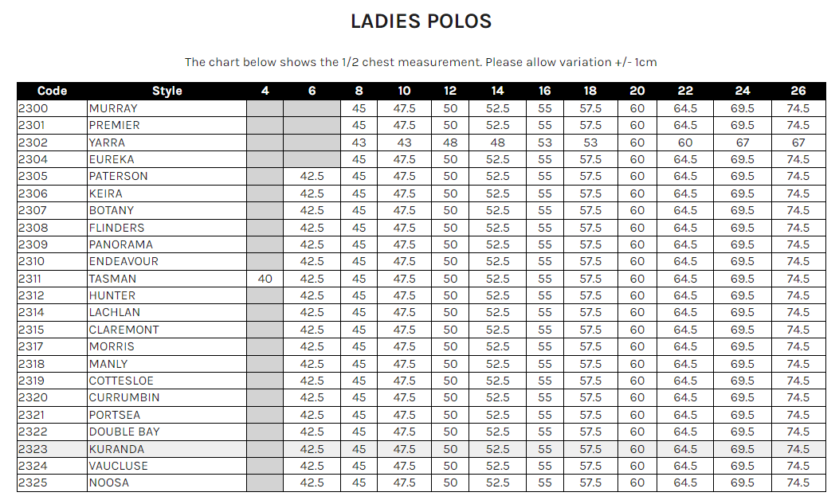839x504 pixels.
Task: Click code 2302 in the table
Action: (x=33, y=143)
